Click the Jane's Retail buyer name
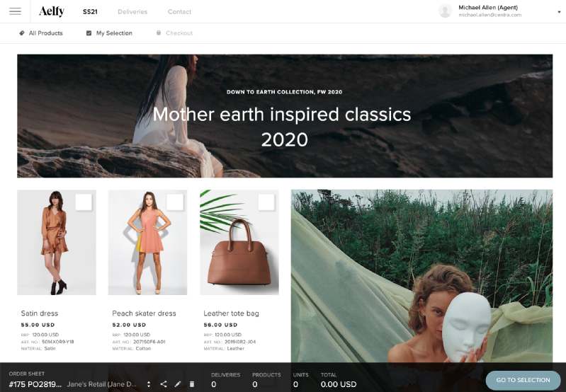 point(102,384)
